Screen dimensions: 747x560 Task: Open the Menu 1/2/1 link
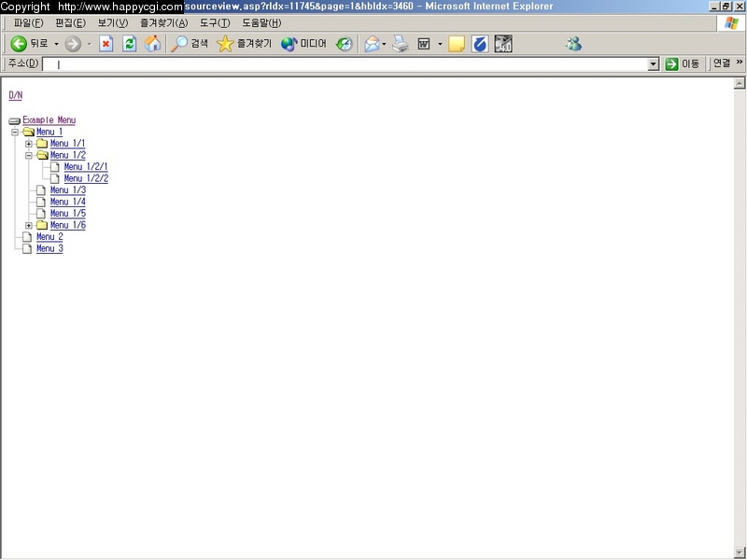point(86,167)
